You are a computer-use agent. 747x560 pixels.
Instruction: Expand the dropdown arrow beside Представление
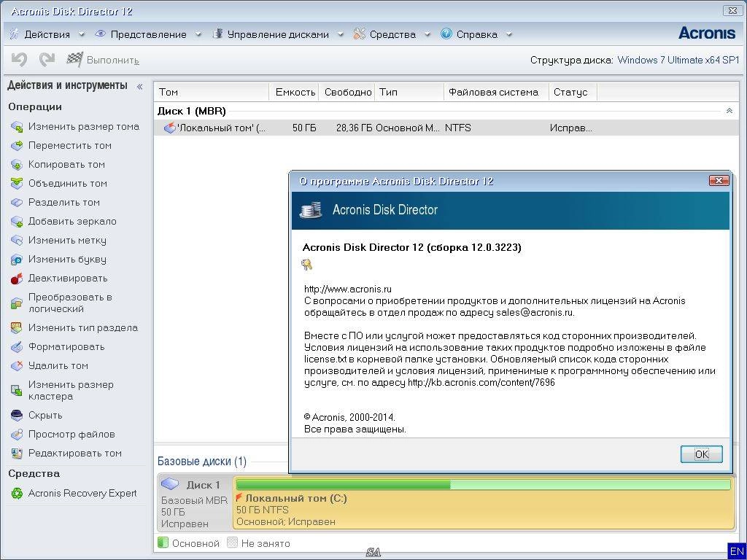coord(198,34)
